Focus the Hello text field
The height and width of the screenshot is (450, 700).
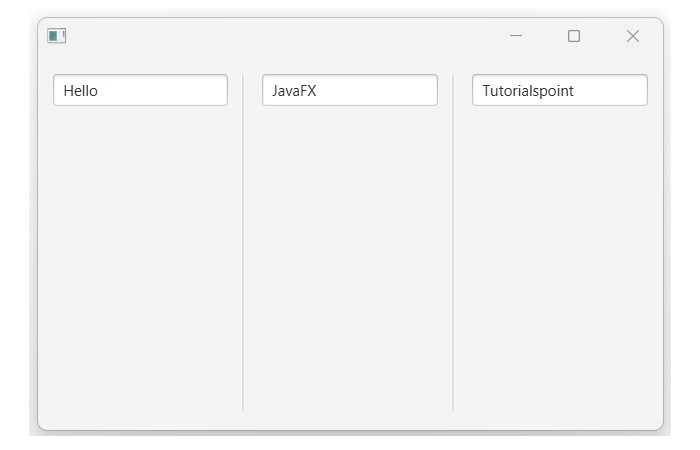click(140, 90)
